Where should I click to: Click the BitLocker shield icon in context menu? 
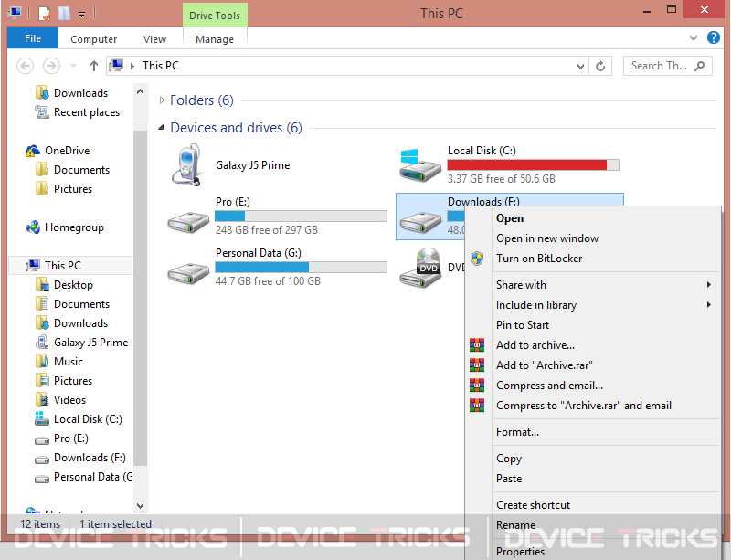click(476, 259)
